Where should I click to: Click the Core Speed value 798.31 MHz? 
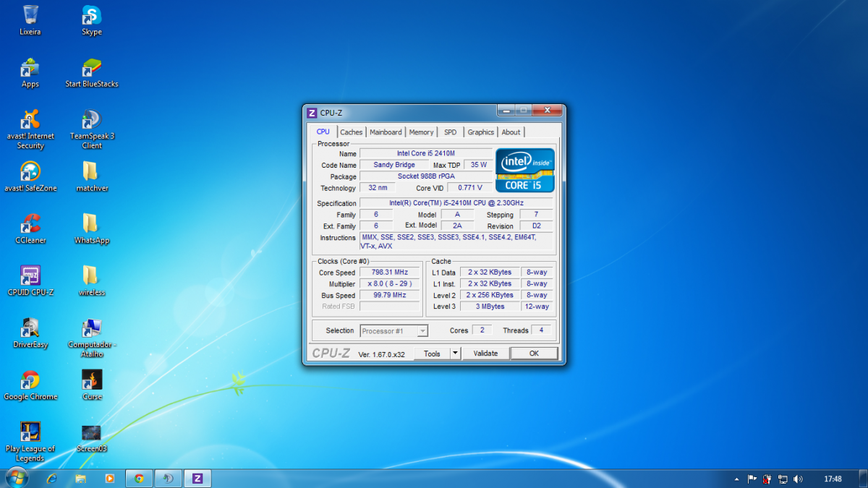pos(390,273)
